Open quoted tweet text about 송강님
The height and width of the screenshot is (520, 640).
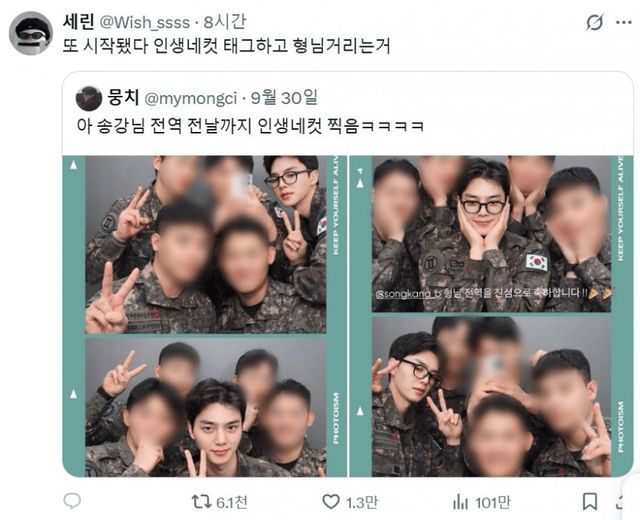250,126
